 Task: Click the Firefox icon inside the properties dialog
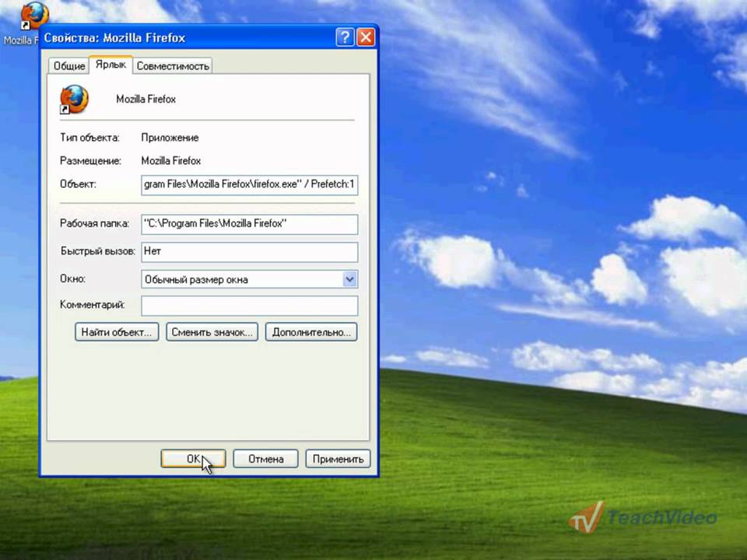coord(74,100)
